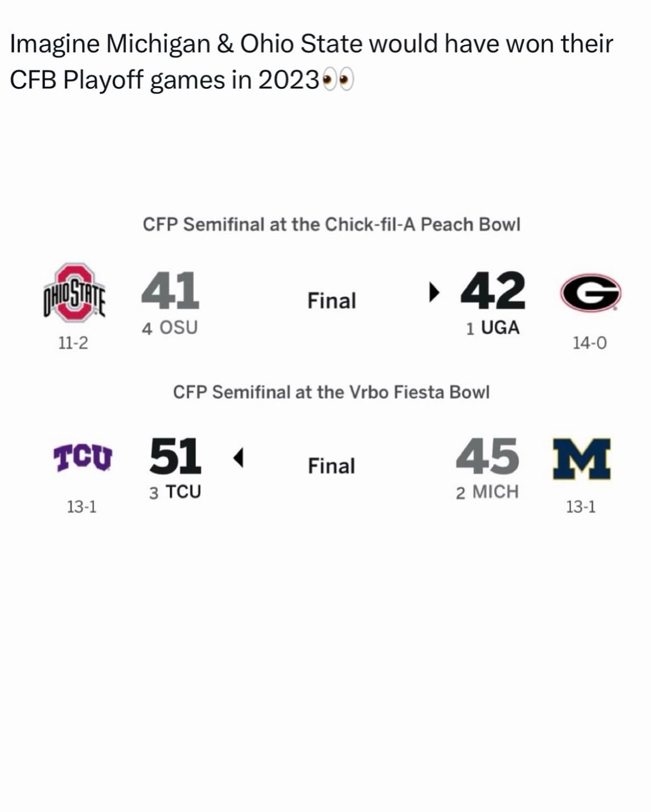Viewport: 651px width, 812px height.
Task: Click the purple TCU logo
Action: pos(83,458)
